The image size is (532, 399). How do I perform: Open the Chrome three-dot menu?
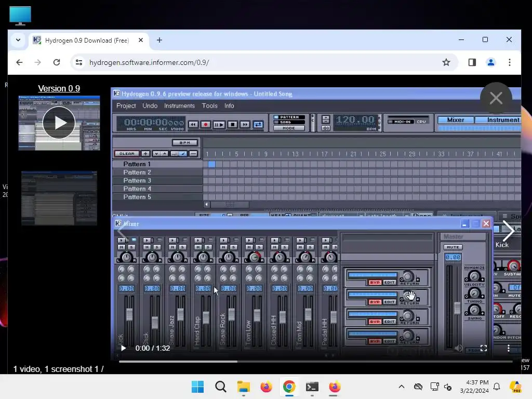[x=509, y=62]
